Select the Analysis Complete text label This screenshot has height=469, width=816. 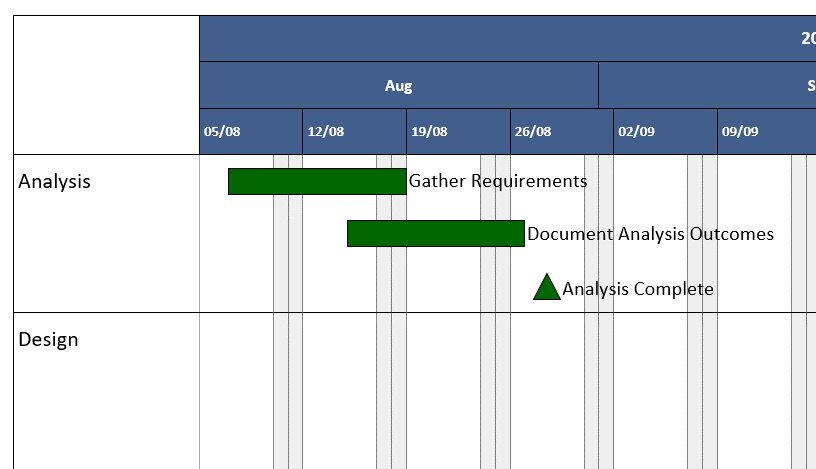(x=638, y=289)
